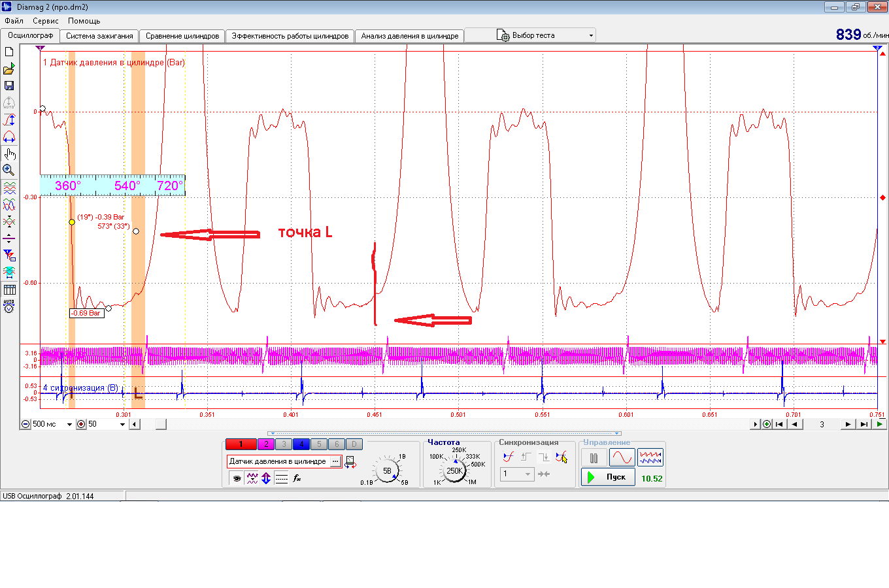The height and width of the screenshot is (588, 889).
Task: Switch to Сравнение цилиндров tab
Action: pyautogui.click(x=182, y=36)
